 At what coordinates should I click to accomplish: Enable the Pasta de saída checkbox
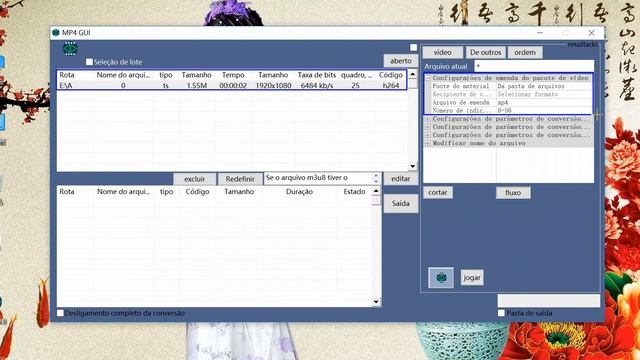click(501, 313)
